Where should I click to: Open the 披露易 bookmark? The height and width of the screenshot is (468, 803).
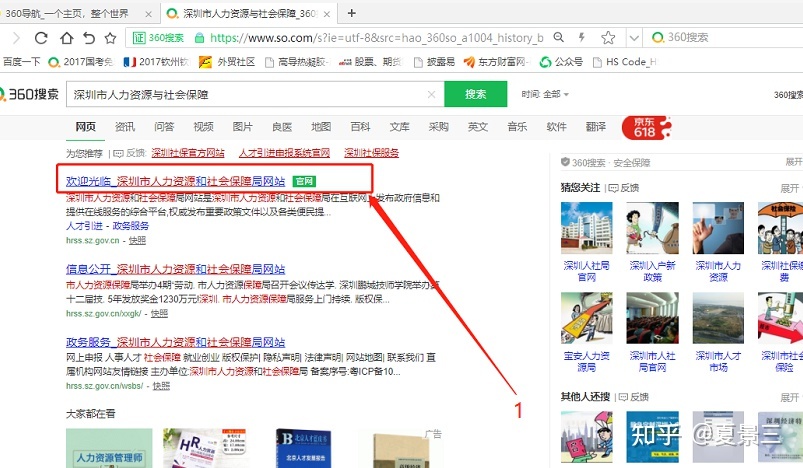pyautogui.click(x=434, y=62)
